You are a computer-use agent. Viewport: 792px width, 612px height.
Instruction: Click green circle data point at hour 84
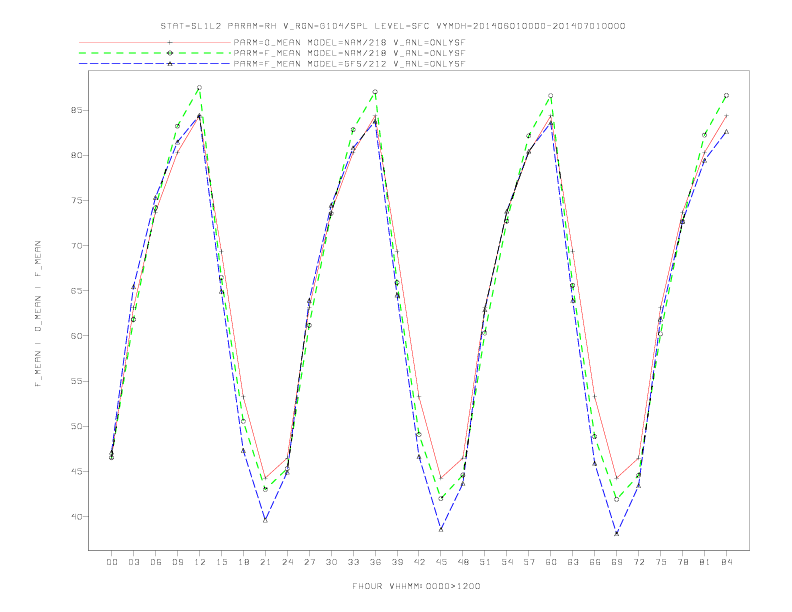click(727, 95)
